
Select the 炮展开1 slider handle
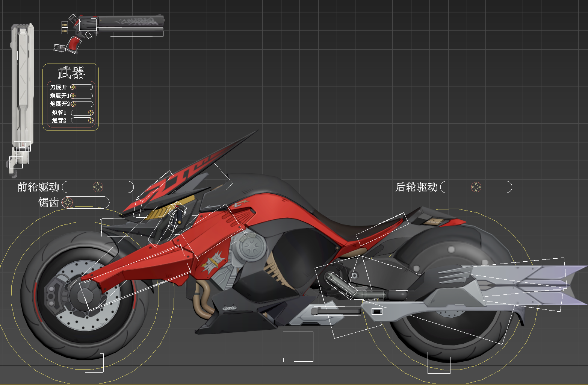tap(73, 95)
